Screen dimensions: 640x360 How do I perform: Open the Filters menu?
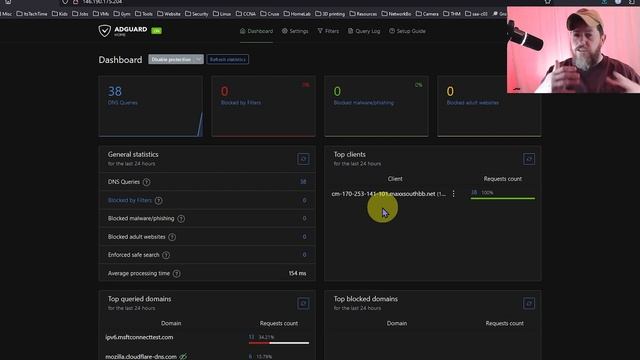(x=328, y=31)
